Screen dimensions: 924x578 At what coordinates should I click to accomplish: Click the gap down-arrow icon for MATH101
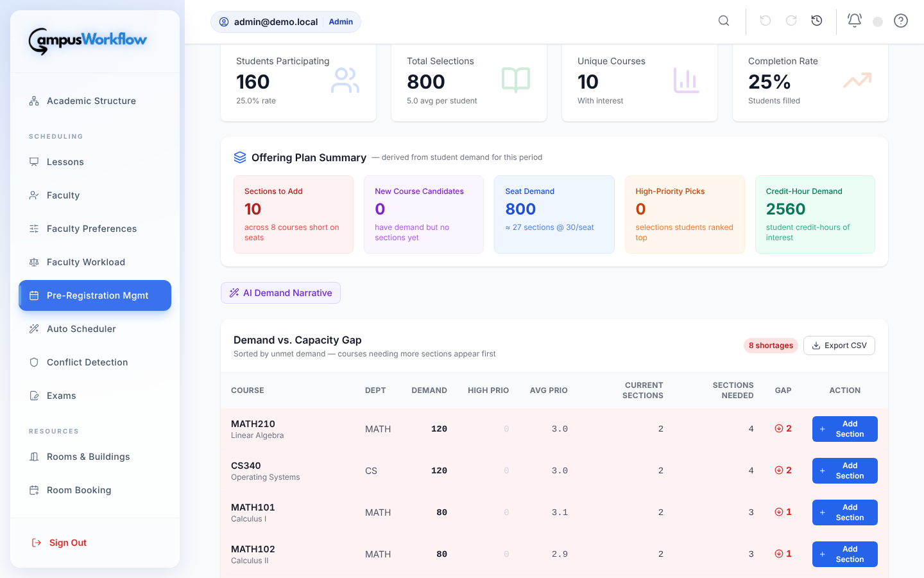[x=779, y=512]
